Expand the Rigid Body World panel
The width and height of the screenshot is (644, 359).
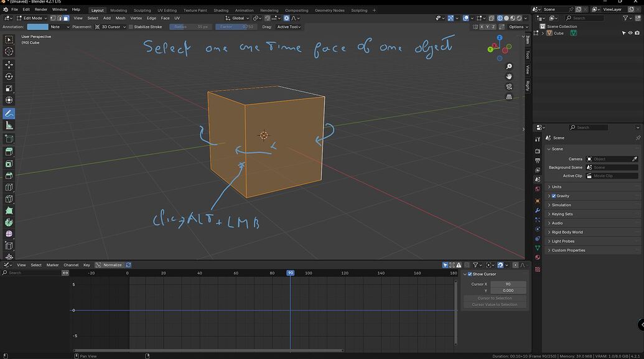(x=567, y=232)
